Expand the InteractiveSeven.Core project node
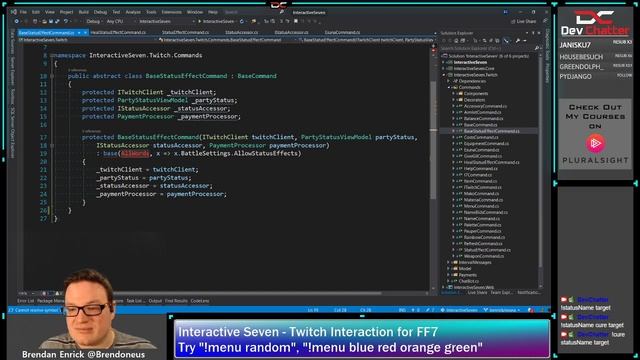 [x=444, y=69]
